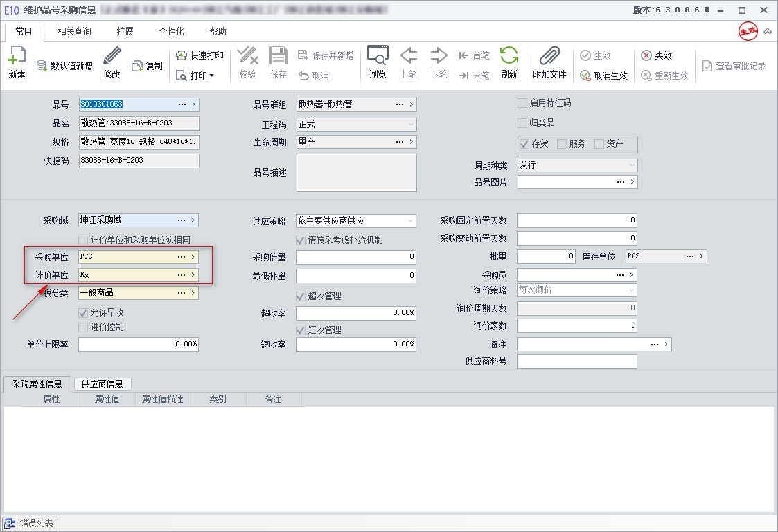Click the 供应商料号 input field
Viewport: 778px width, 532px height.
tap(577, 362)
